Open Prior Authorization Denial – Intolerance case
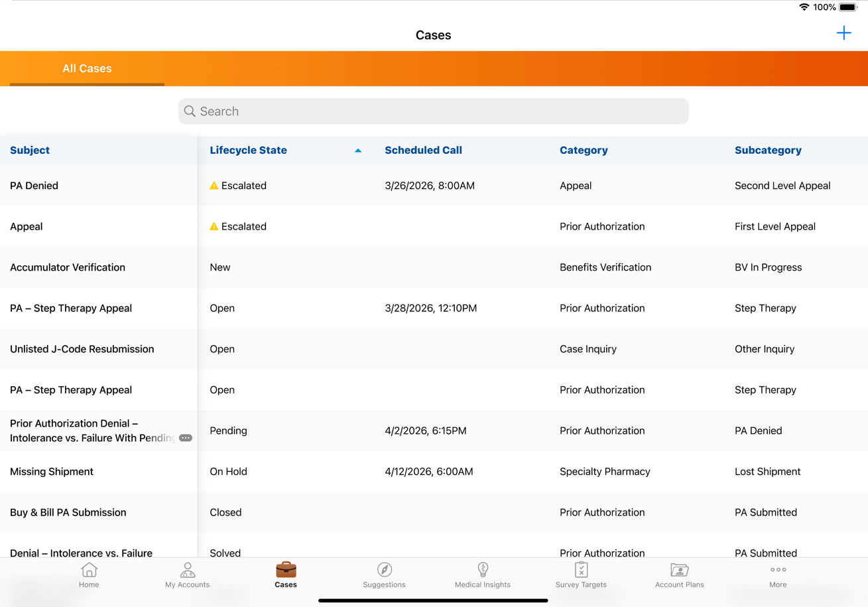 coord(93,431)
